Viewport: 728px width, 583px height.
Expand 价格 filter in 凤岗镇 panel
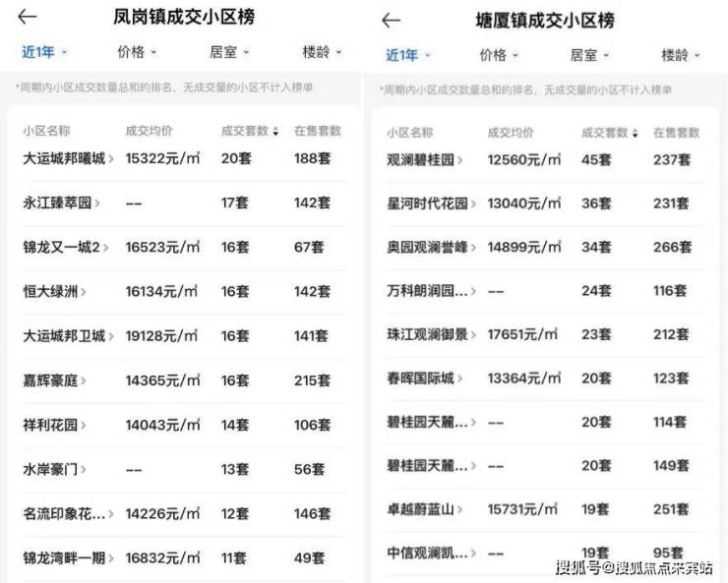[137, 52]
